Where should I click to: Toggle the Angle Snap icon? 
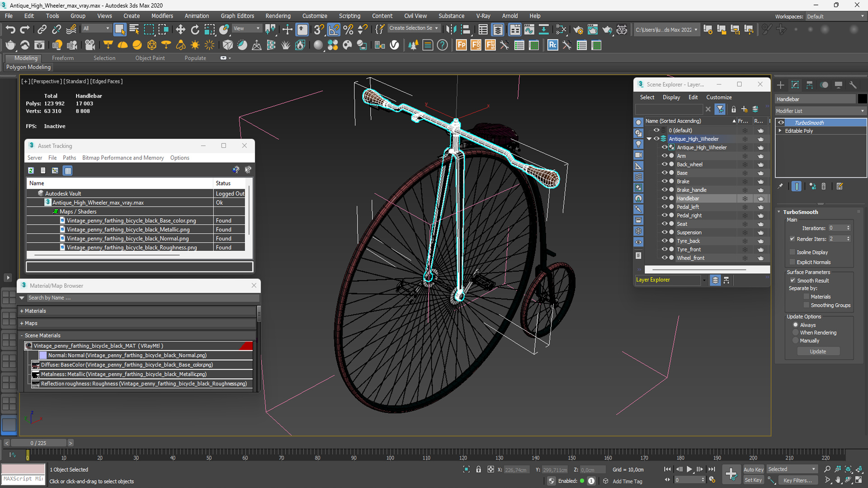click(x=334, y=30)
